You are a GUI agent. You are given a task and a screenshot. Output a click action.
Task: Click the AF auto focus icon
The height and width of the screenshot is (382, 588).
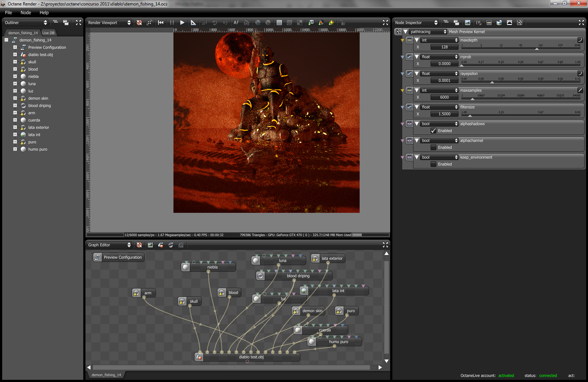click(x=236, y=23)
